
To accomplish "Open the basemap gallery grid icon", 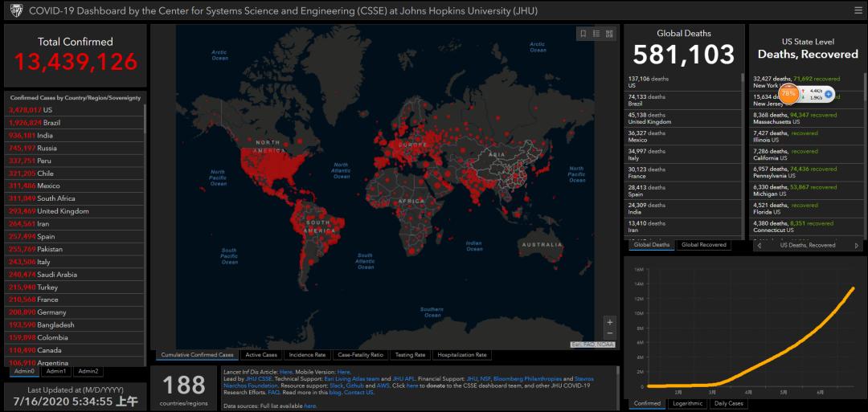I will point(609,34).
